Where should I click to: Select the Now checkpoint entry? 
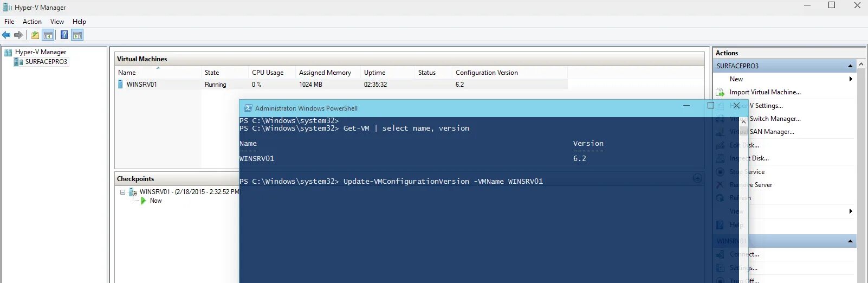coord(156,201)
